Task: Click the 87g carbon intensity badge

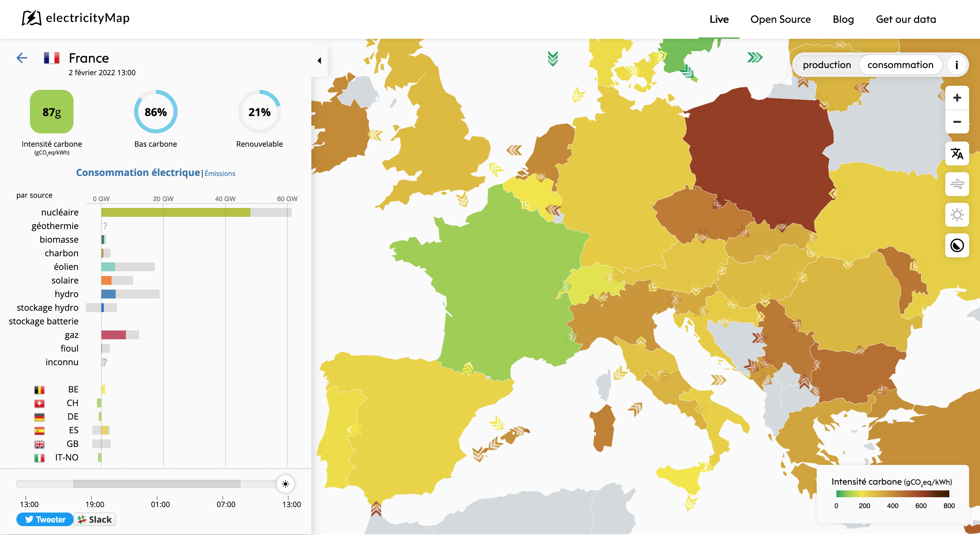Action: coord(52,112)
